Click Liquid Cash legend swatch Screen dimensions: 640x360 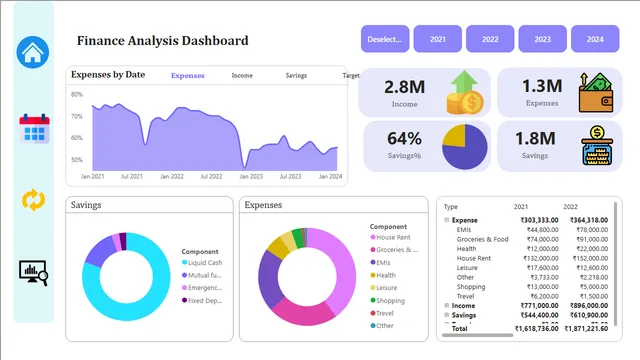[x=184, y=262]
